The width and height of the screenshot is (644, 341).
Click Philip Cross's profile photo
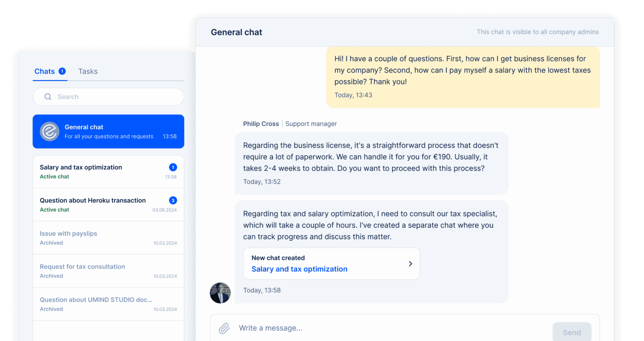pos(220,293)
